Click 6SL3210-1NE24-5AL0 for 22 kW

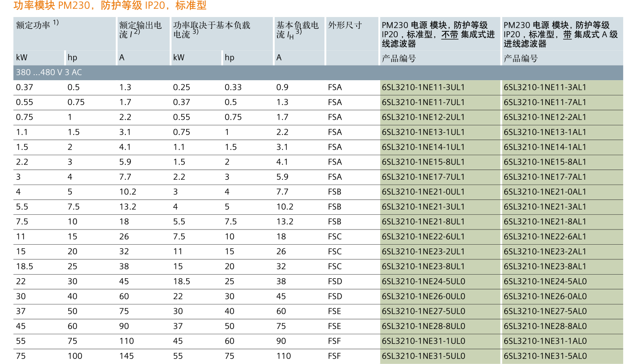[x=545, y=282]
